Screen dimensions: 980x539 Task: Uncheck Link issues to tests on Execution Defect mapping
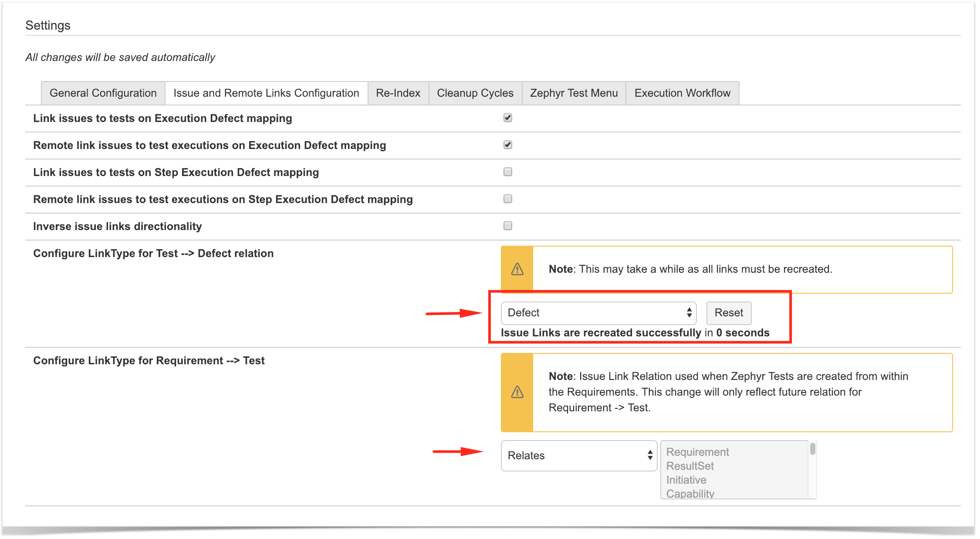pyautogui.click(x=508, y=118)
